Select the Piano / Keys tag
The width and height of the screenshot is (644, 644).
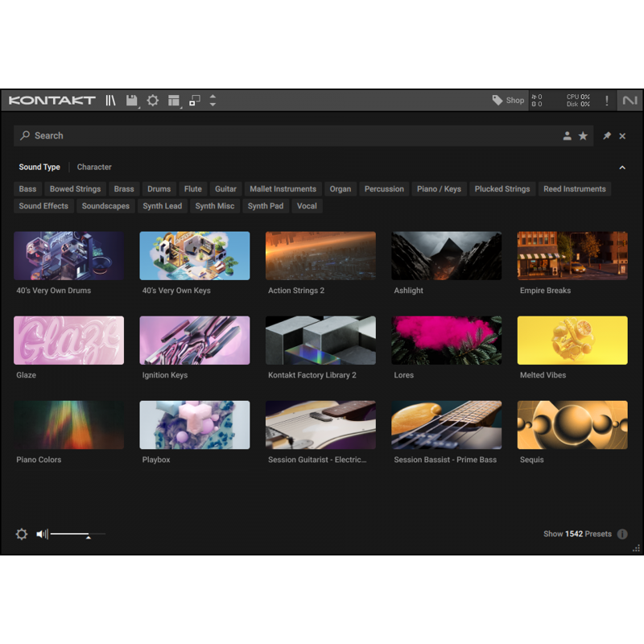point(439,189)
